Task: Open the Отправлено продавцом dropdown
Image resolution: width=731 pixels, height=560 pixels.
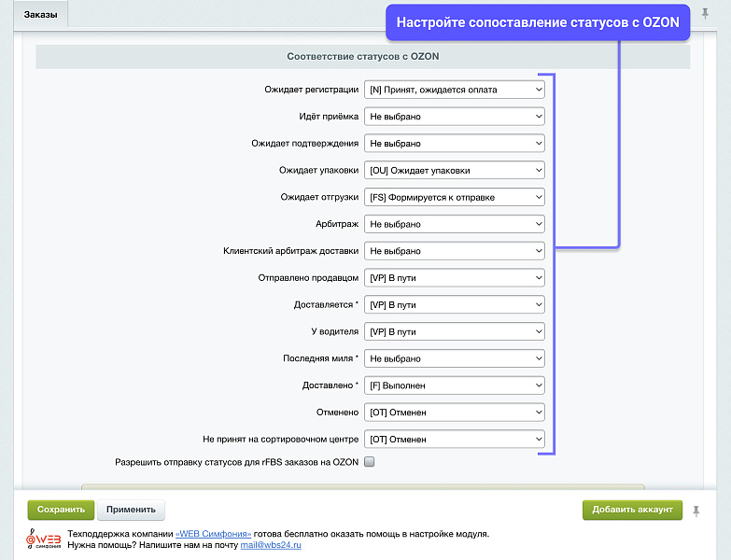Action: [454, 278]
